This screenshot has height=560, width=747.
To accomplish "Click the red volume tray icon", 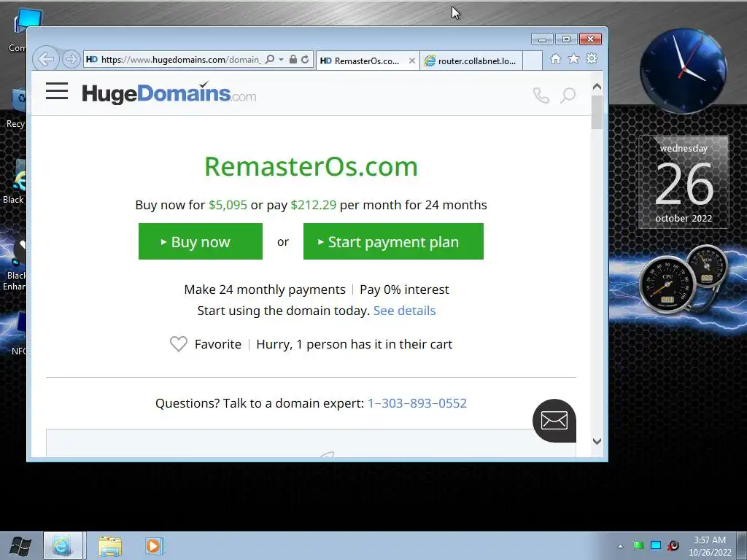I will click(x=673, y=545).
